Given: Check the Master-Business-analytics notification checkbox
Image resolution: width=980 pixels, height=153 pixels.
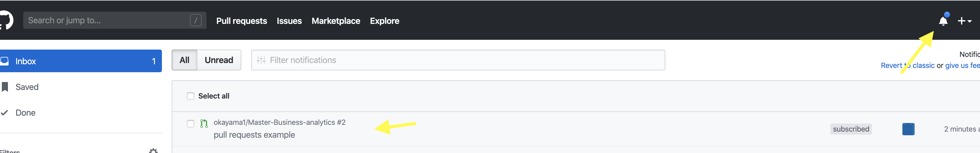Looking at the screenshot, I should coord(191,123).
